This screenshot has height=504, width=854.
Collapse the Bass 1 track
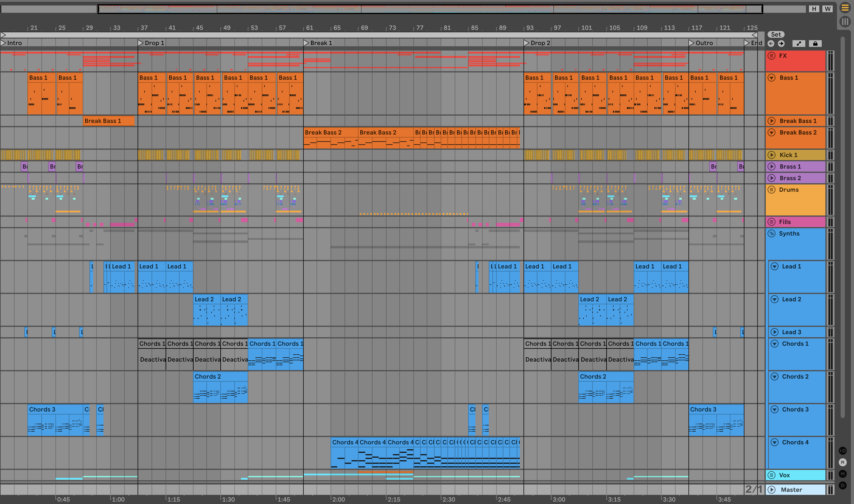772,78
